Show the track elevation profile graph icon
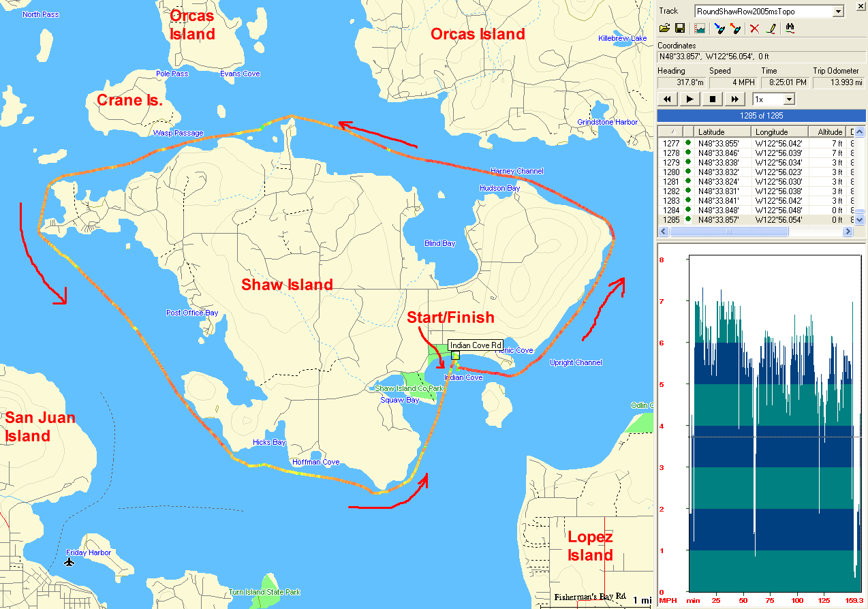 pyautogui.click(x=699, y=29)
